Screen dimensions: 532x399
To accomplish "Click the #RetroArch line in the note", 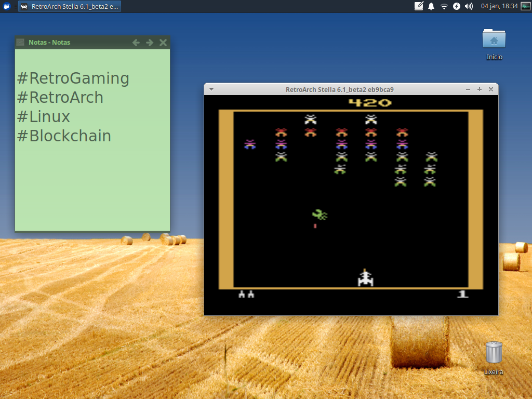I will click(x=60, y=97).
